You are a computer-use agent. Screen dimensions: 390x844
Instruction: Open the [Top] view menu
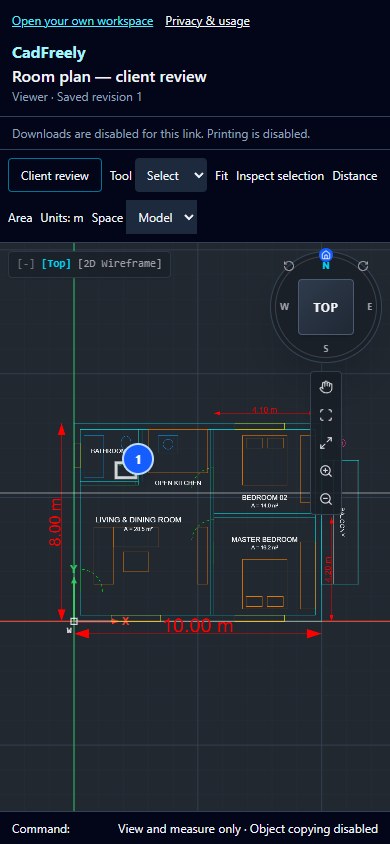click(56, 264)
